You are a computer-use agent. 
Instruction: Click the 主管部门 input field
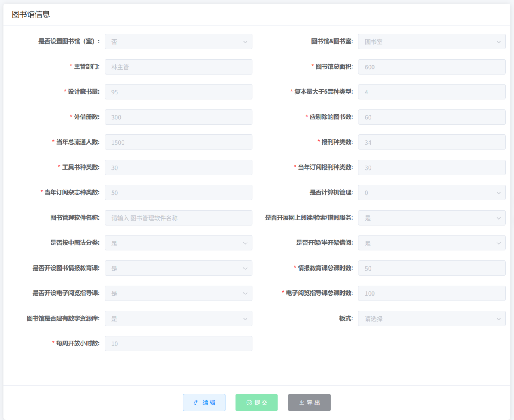pos(178,67)
